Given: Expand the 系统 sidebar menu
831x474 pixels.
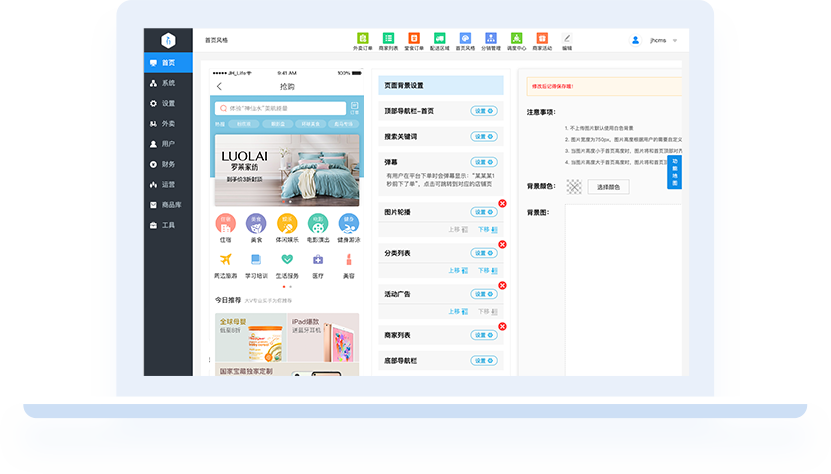Looking at the screenshot, I should pyautogui.click(x=168, y=83).
